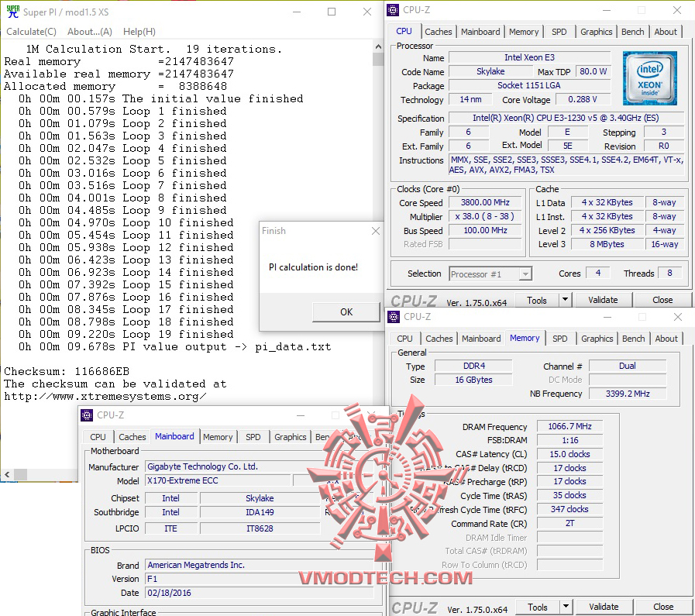Screen dimensions: 695x616
Task: Minimize the Mainboard CPU-Z window
Action: click(301, 415)
